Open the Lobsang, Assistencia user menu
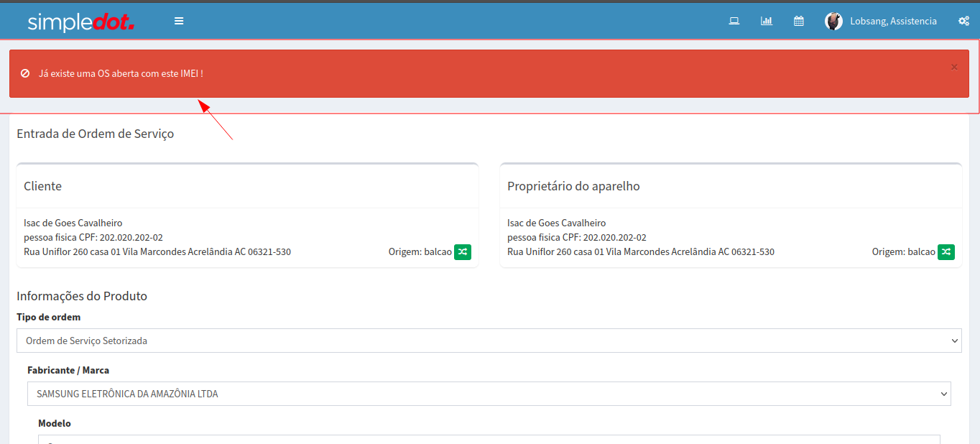This screenshot has width=980, height=444. (893, 21)
